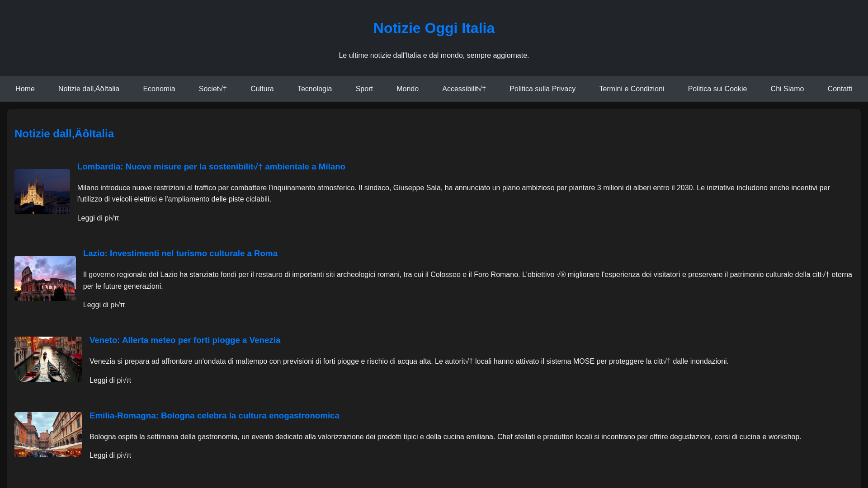Read more on the Veneto Venezia article
868x488 pixels.
coord(110,380)
